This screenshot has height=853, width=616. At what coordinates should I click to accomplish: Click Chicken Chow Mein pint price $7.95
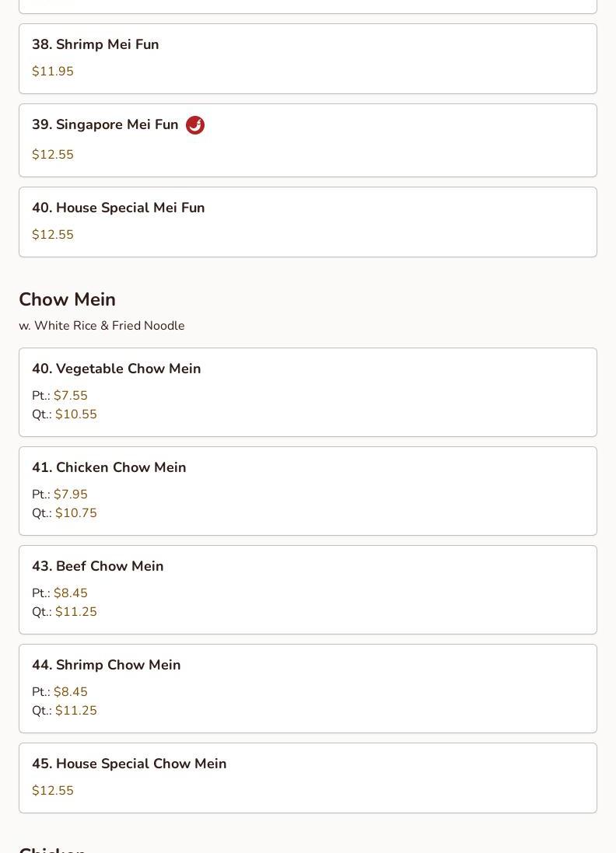coord(71,495)
